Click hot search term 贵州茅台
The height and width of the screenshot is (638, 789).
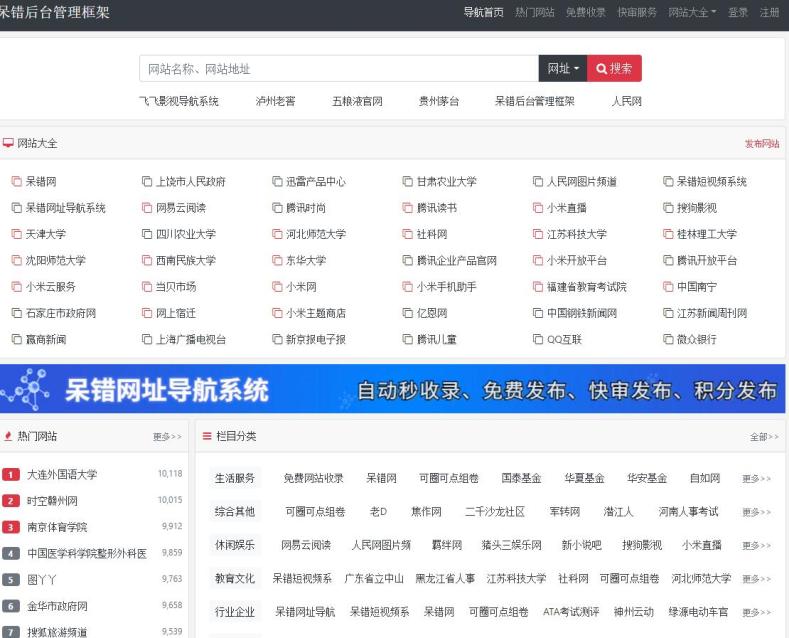click(439, 101)
